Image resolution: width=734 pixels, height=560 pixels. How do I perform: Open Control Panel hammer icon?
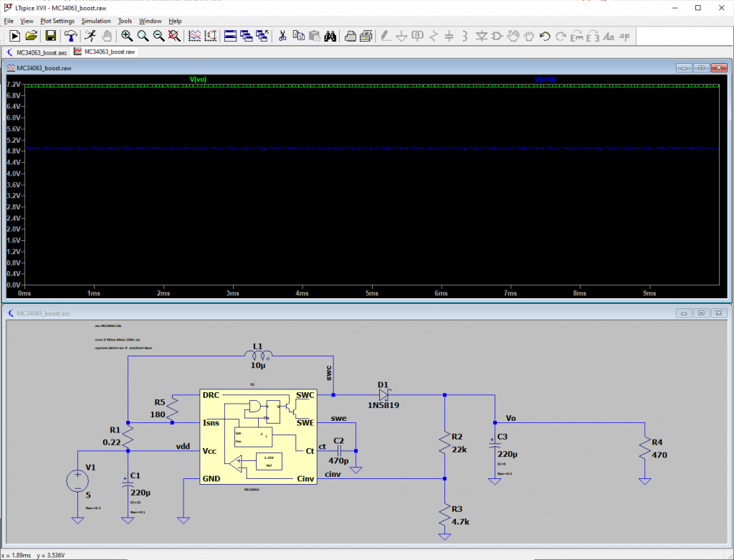71,36
